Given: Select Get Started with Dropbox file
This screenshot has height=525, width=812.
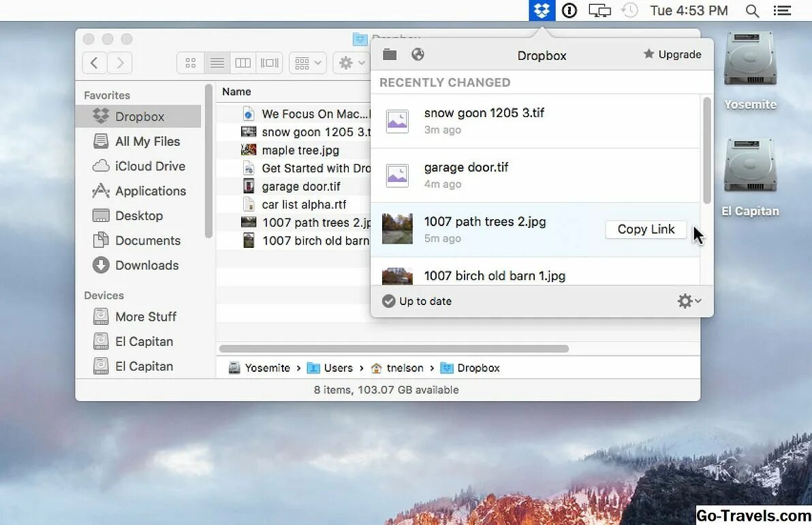Looking at the screenshot, I should tap(294, 168).
